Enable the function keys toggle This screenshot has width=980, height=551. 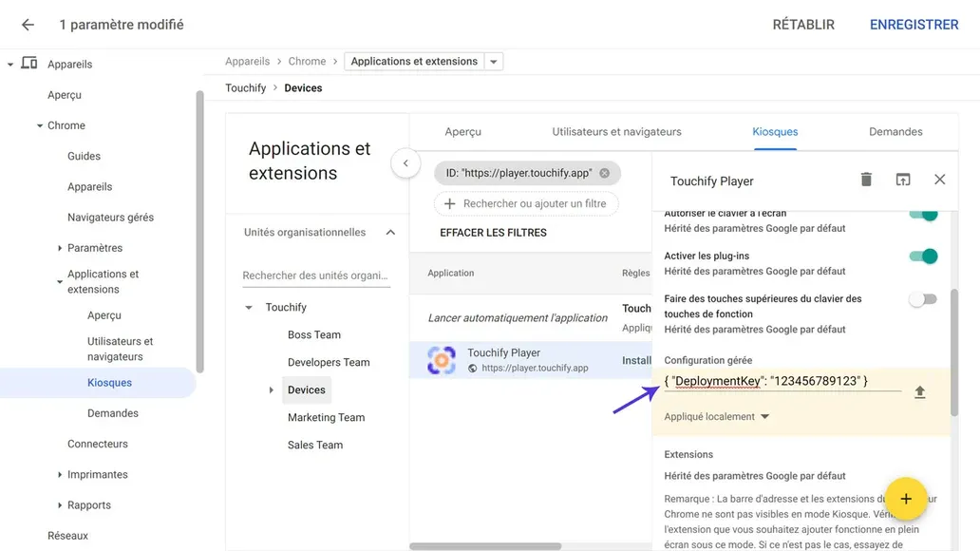921,298
